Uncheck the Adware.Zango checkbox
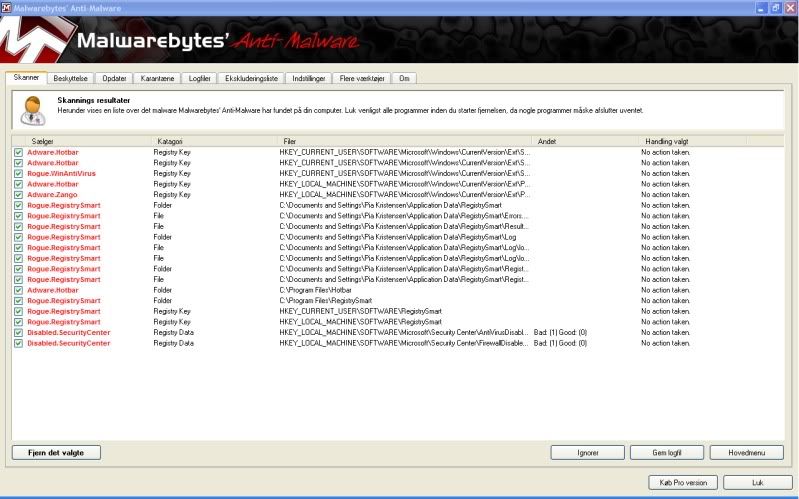Image resolution: width=799 pixels, height=499 pixels. pos(18,195)
